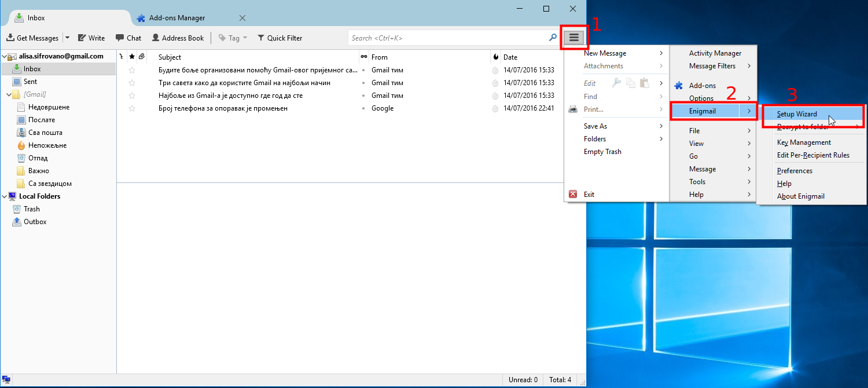Open the Trash folder in Local Folders
The image size is (868, 388).
pyautogui.click(x=31, y=209)
